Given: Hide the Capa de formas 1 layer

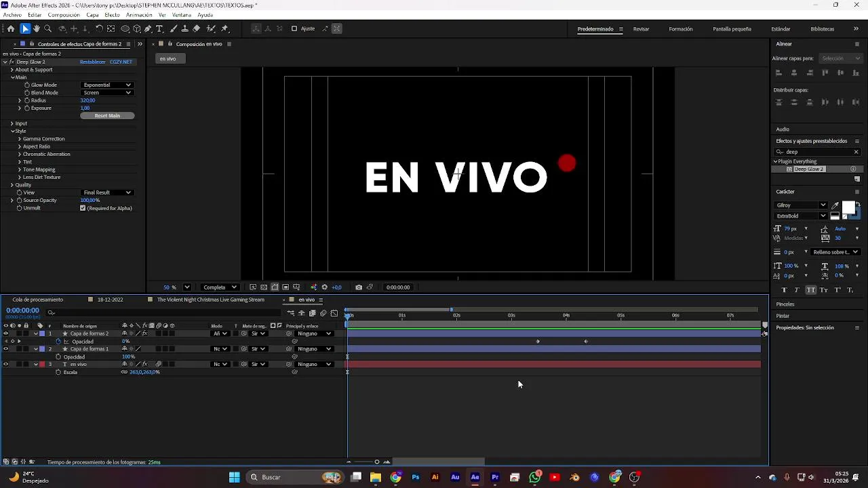Looking at the screenshot, I should point(5,349).
